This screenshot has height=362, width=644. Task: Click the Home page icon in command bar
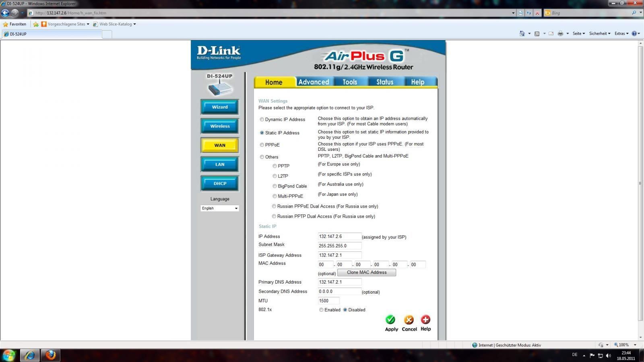click(522, 34)
